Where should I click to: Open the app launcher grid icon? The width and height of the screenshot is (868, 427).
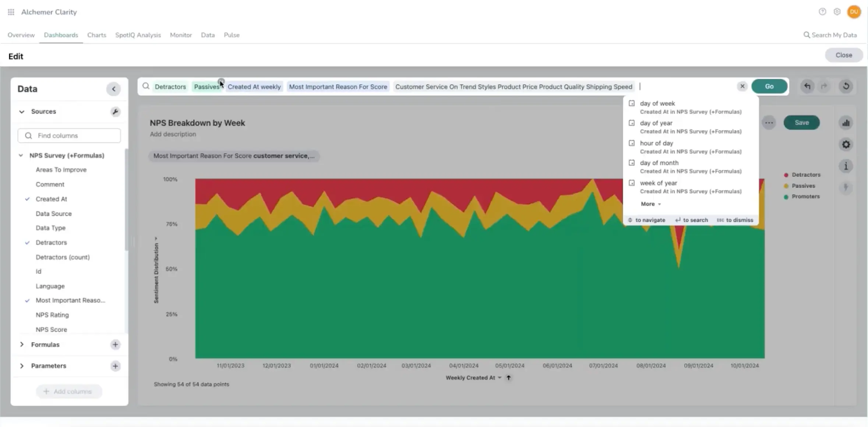tap(11, 12)
